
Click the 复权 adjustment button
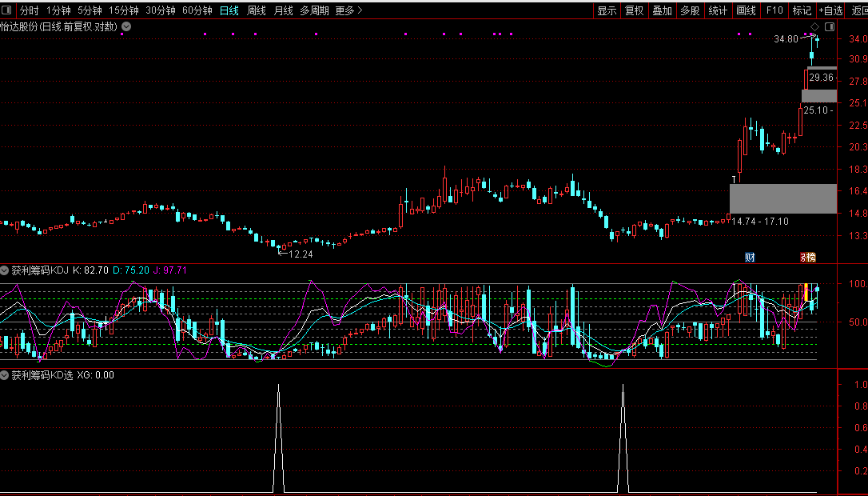(x=635, y=10)
